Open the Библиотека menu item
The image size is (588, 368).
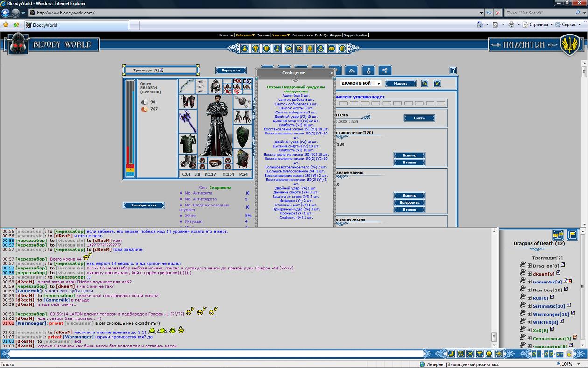(x=302, y=35)
